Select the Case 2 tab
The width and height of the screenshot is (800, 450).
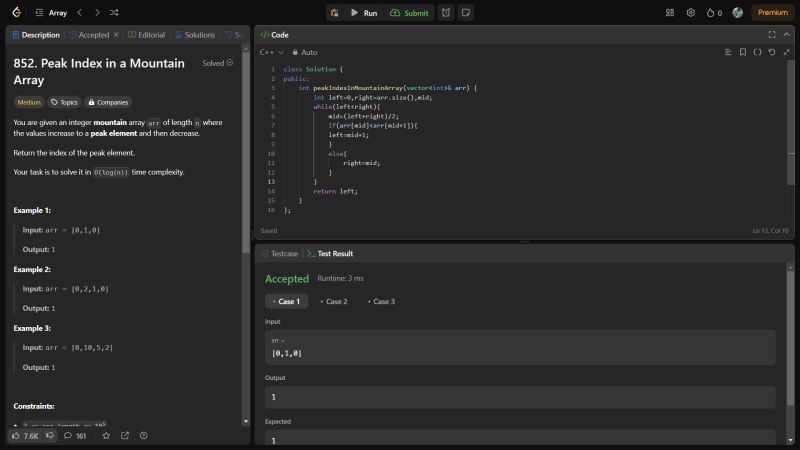332,301
